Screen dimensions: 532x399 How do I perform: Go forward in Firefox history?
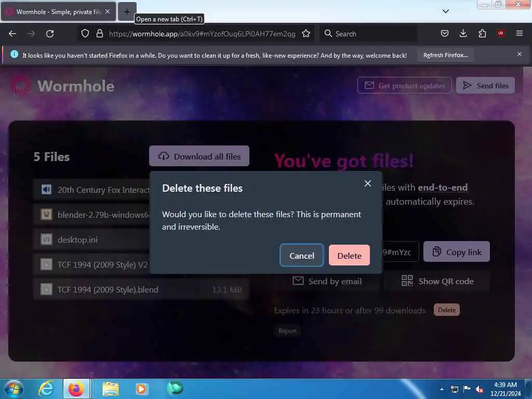coord(31,34)
